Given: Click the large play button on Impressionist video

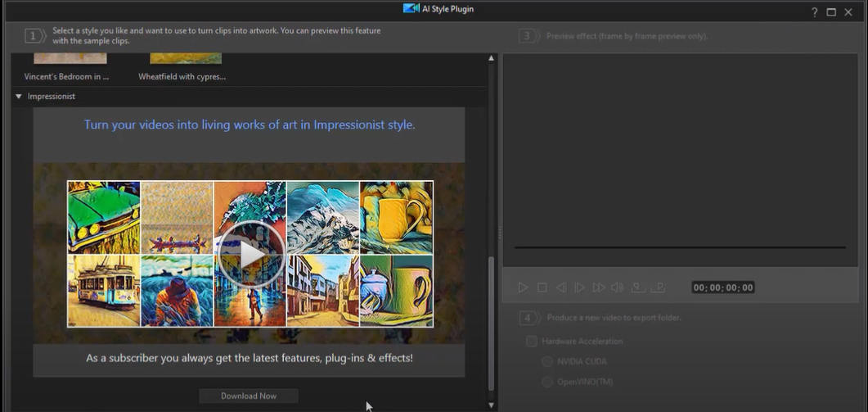Looking at the screenshot, I should [x=251, y=255].
